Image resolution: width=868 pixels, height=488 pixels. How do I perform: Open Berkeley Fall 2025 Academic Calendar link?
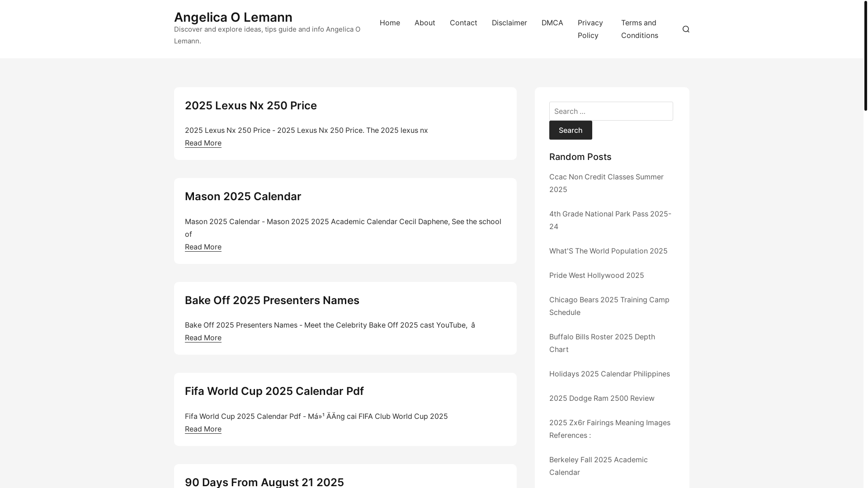pos(599,466)
